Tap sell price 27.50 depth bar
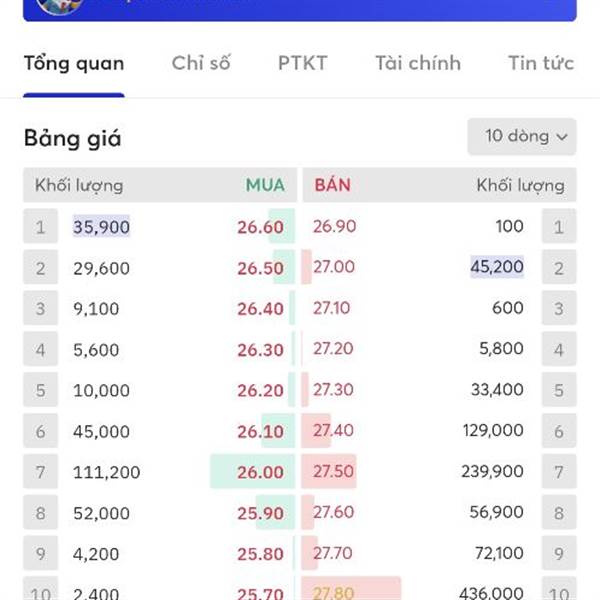Viewport: 600px width, 600px height. (330, 472)
